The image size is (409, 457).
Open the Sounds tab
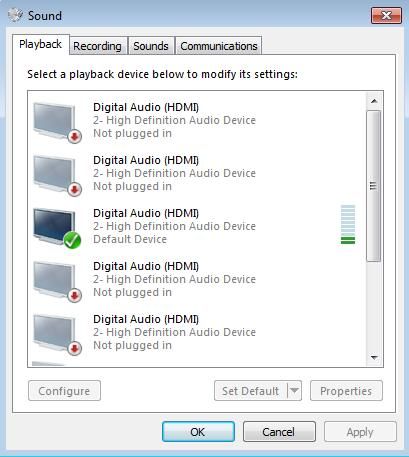click(x=151, y=46)
